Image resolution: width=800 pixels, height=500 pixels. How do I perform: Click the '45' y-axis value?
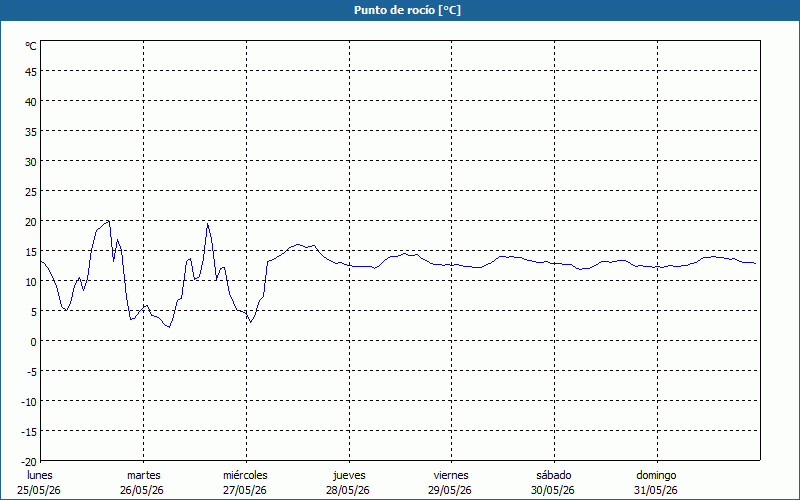[x=31, y=72]
